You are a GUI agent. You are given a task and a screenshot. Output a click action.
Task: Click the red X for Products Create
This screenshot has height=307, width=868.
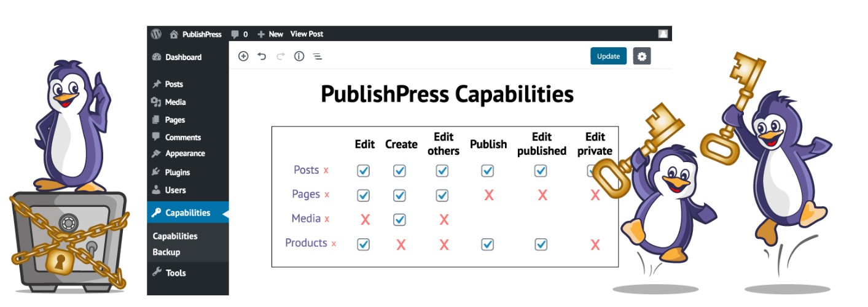(x=401, y=245)
